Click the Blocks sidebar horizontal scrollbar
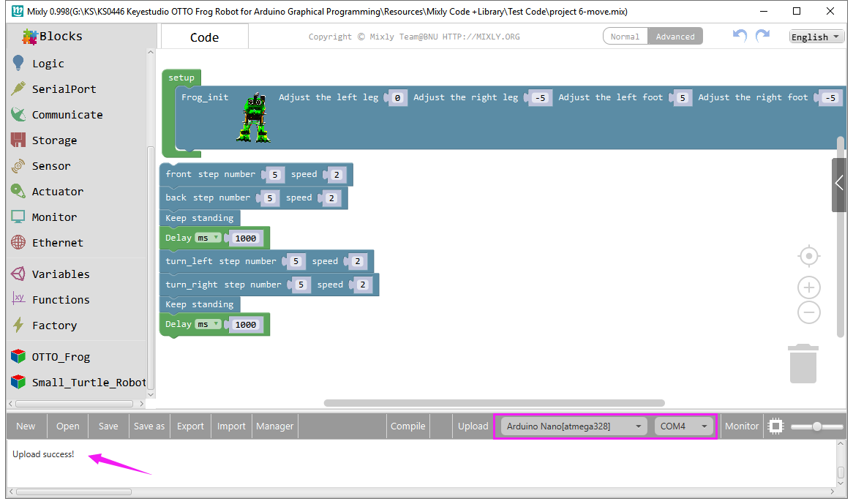This screenshot has height=504, width=853. pos(75,404)
